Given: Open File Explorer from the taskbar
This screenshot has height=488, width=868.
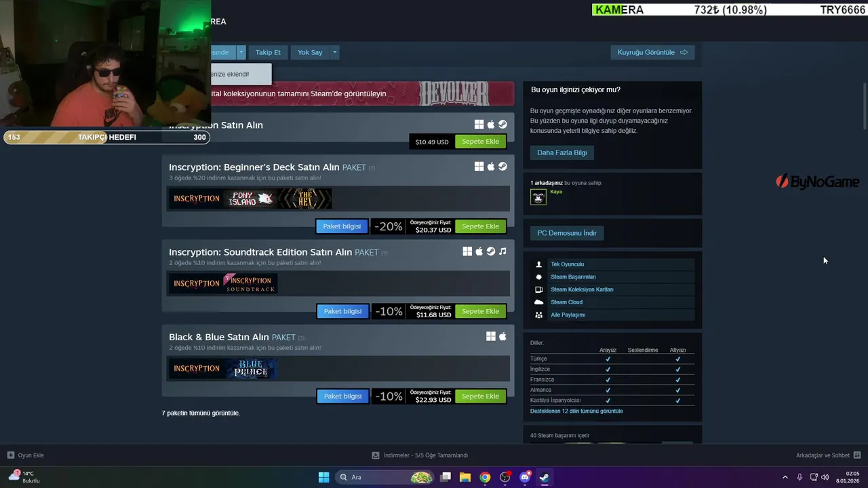Looking at the screenshot, I should [x=465, y=477].
